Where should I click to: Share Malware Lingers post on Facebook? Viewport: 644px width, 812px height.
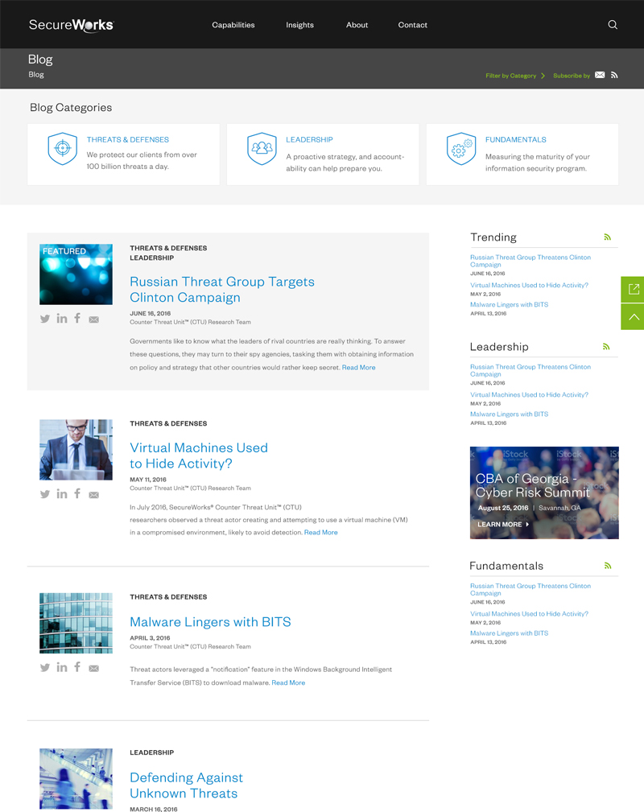77,667
